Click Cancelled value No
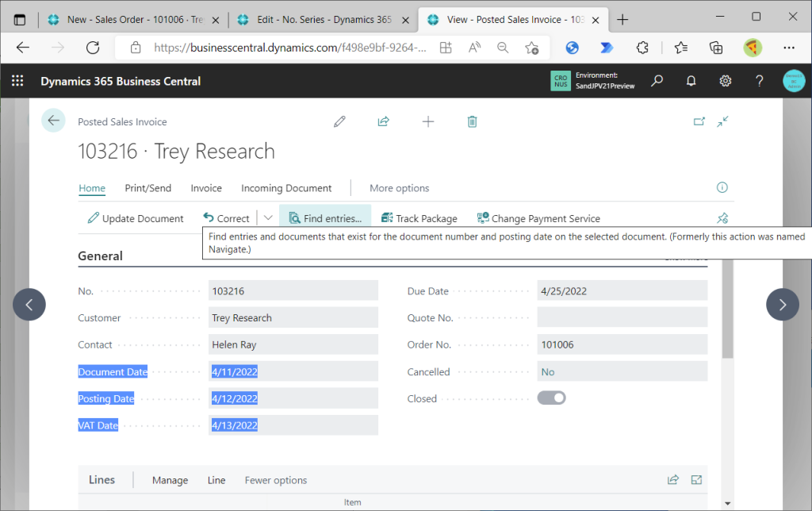Viewport: 812px width, 511px height. (622, 371)
